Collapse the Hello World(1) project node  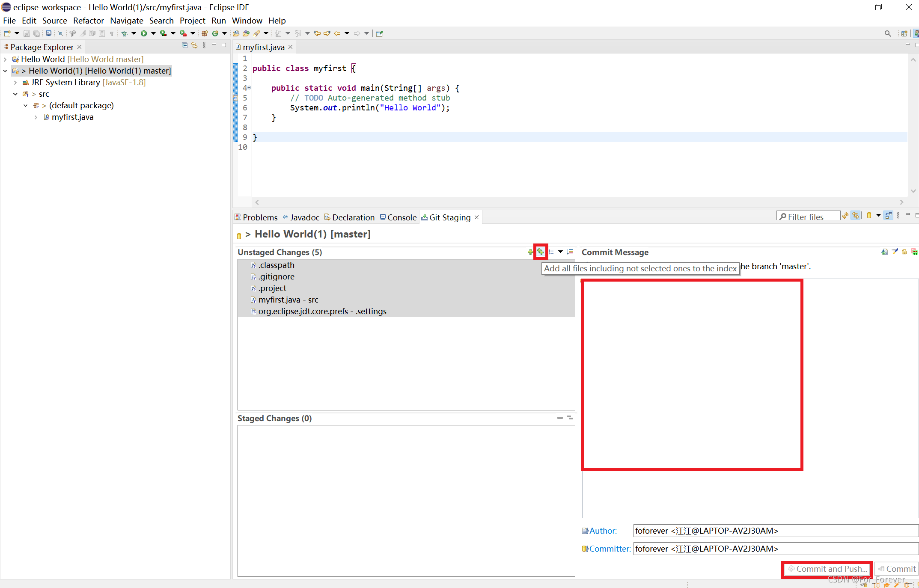coord(5,71)
